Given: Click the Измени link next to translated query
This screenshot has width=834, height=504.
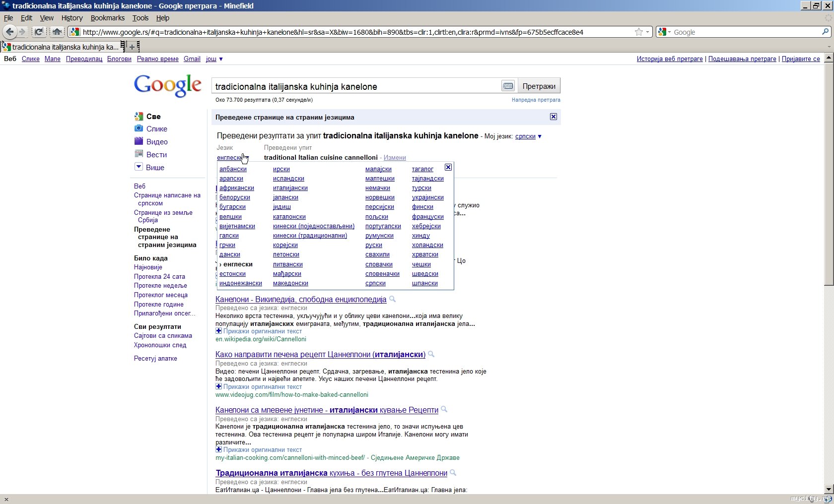Looking at the screenshot, I should (395, 157).
